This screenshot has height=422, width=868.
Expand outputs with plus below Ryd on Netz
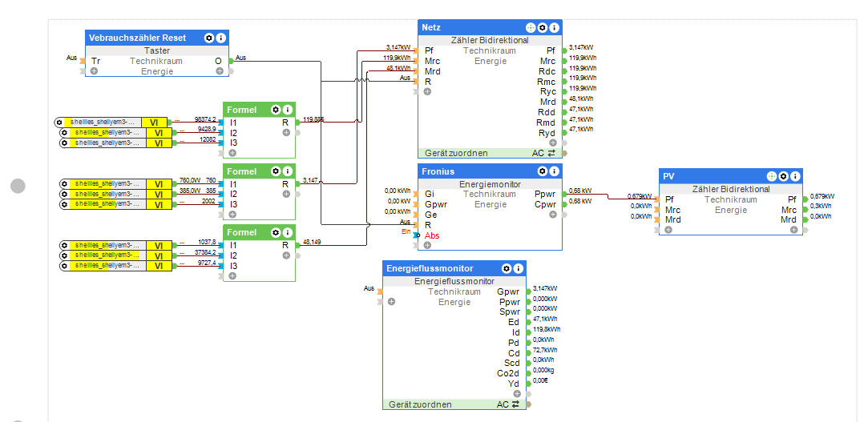click(x=552, y=143)
